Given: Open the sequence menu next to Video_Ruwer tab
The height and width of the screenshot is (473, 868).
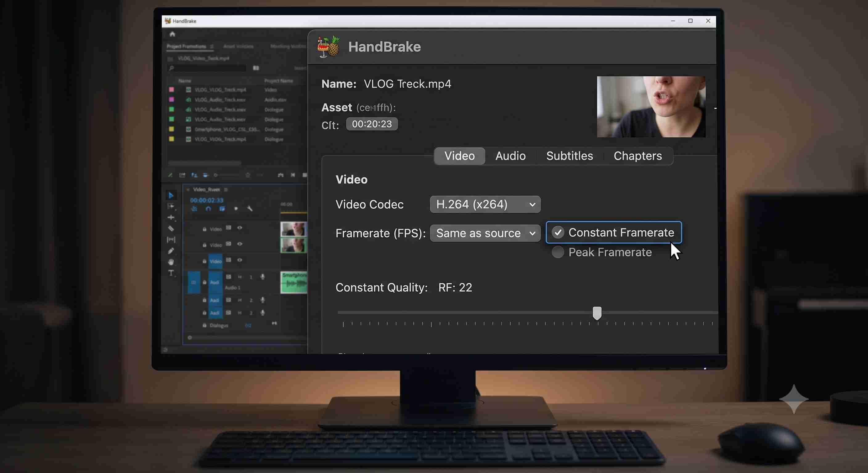Looking at the screenshot, I should pyautogui.click(x=226, y=189).
